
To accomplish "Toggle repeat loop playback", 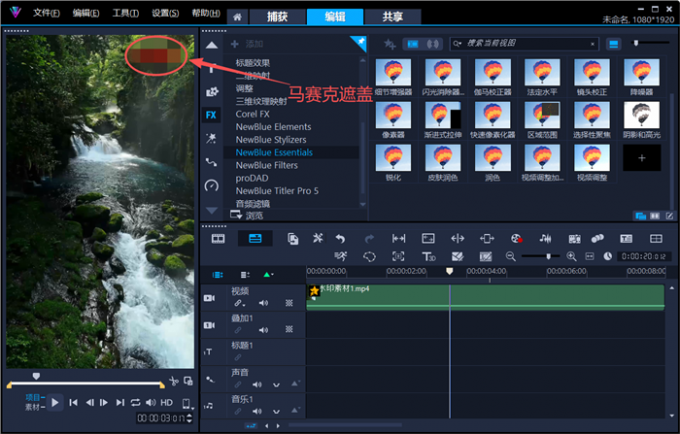I will click(x=135, y=403).
